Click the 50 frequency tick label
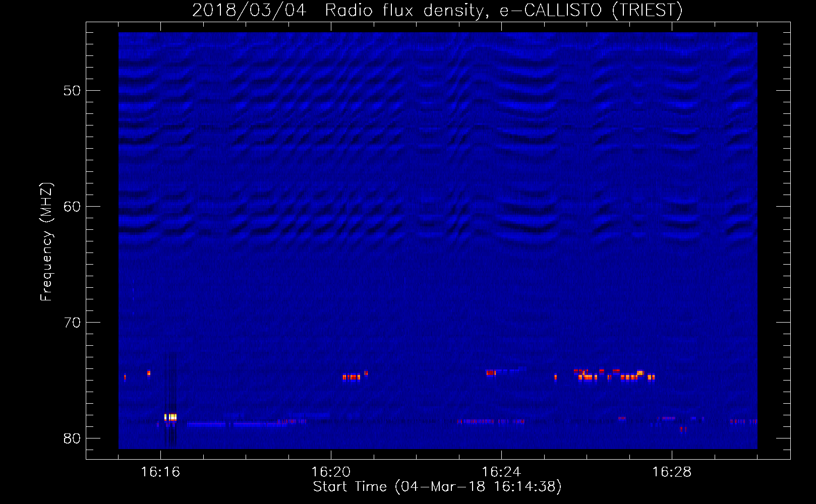 coord(72,91)
